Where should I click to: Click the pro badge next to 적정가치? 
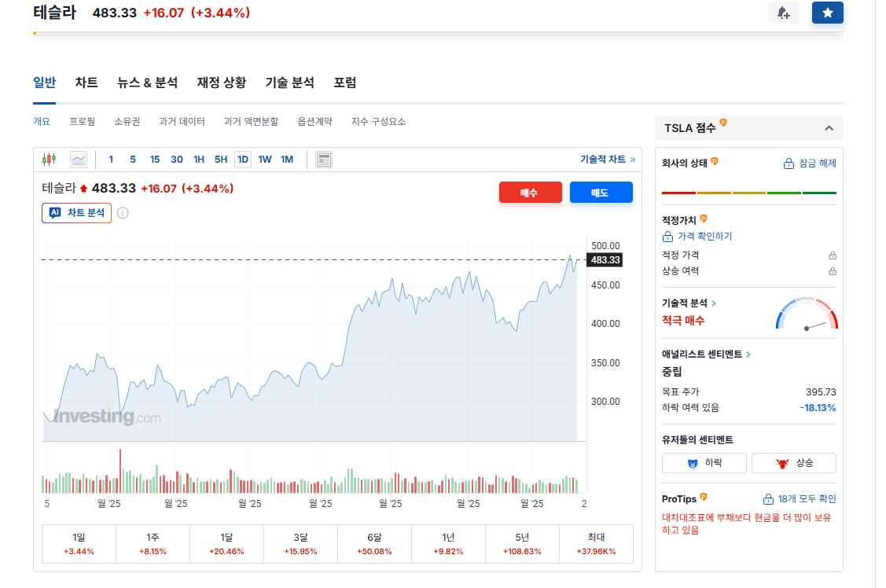click(x=704, y=219)
